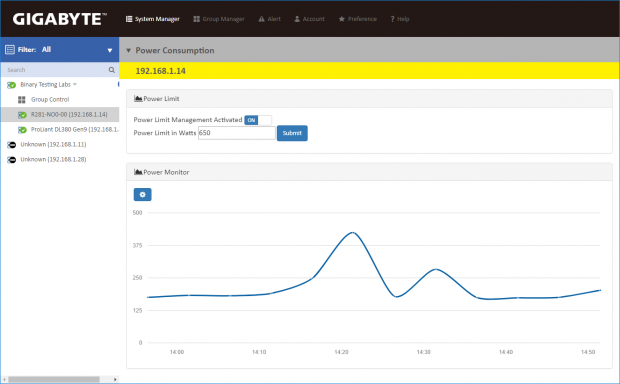Open the Group Manager menu
This screenshot has height=384, width=620.
point(219,19)
